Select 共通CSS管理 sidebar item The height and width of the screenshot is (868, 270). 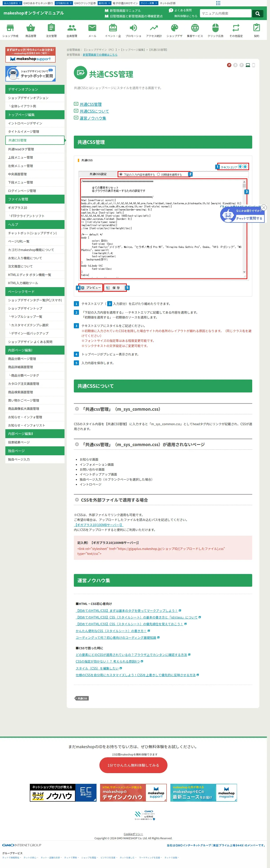(x=35, y=140)
